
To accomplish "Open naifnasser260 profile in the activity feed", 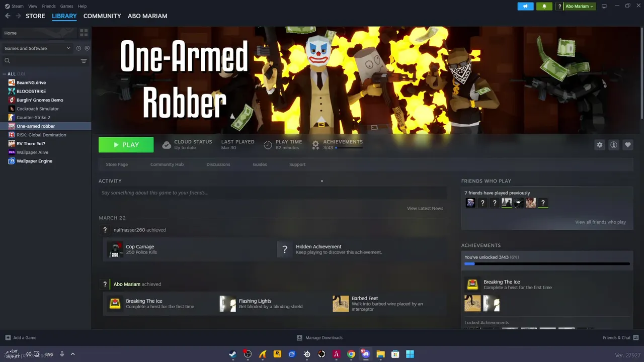I will coord(129,230).
